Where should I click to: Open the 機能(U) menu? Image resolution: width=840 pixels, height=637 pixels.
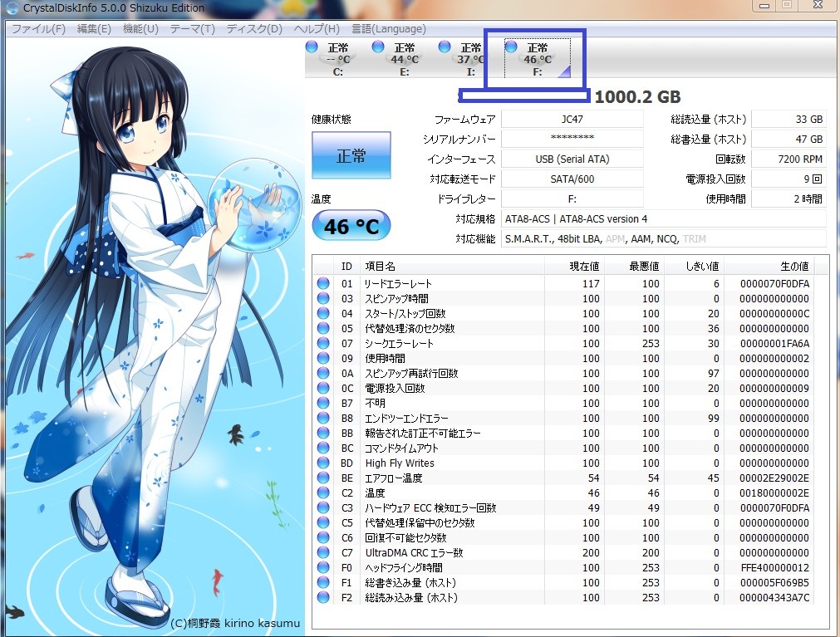(140, 29)
